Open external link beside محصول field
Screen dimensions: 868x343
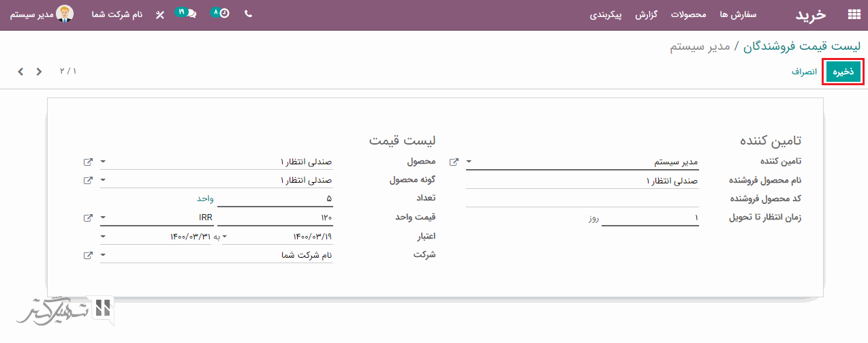click(88, 162)
